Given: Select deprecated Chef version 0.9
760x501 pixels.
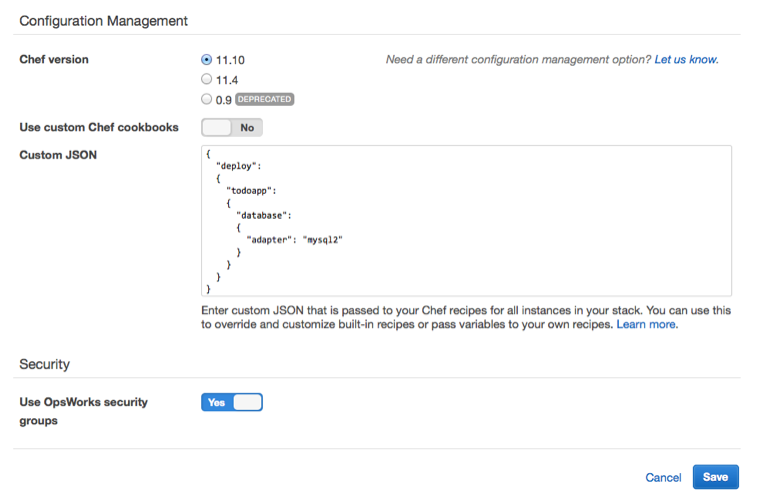Looking at the screenshot, I should 206,99.
